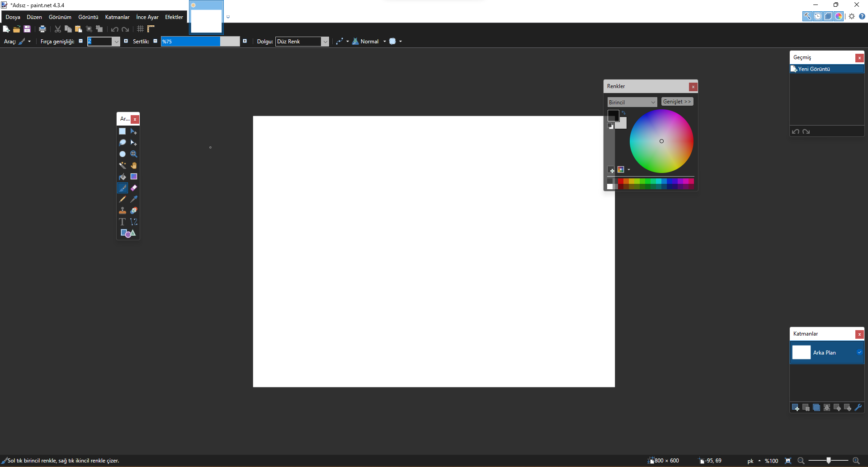The width and height of the screenshot is (868, 467).
Task: Click the Paste clipboard icon
Action: point(79,29)
